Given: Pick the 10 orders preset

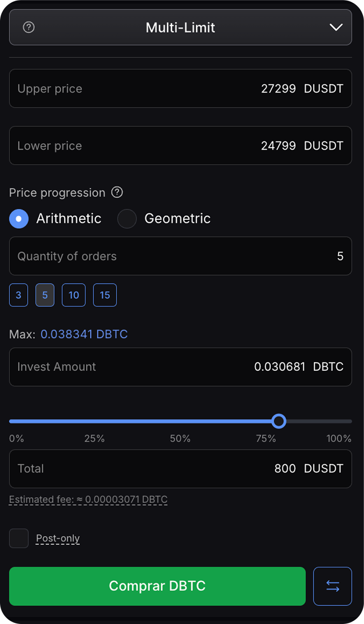Looking at the screenshot, I should (x=74, y=295).
